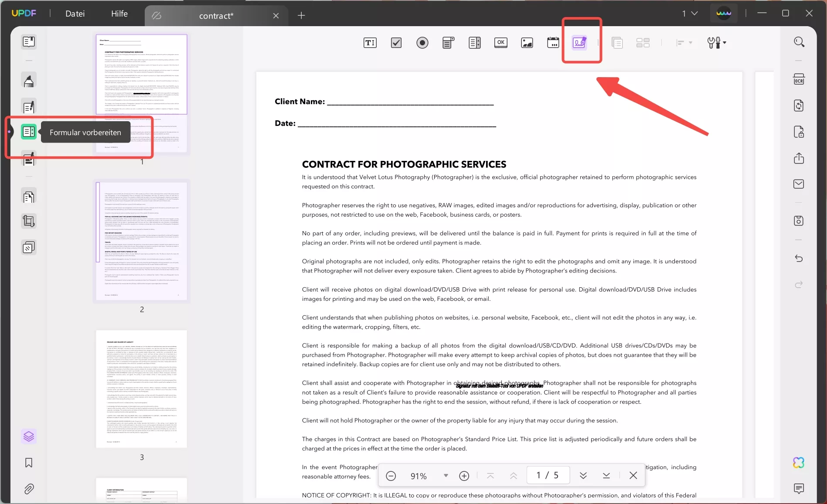Open the user account avatar

coord(724,14)
